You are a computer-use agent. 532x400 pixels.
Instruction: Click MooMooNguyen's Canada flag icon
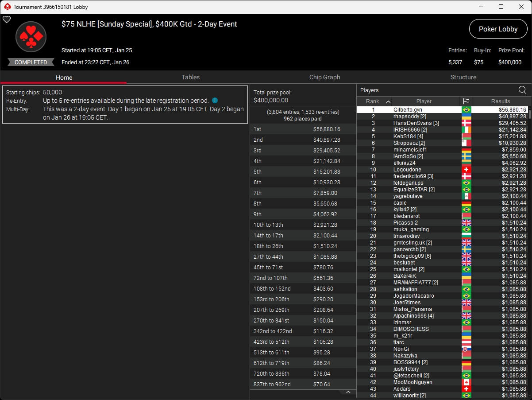466,382
